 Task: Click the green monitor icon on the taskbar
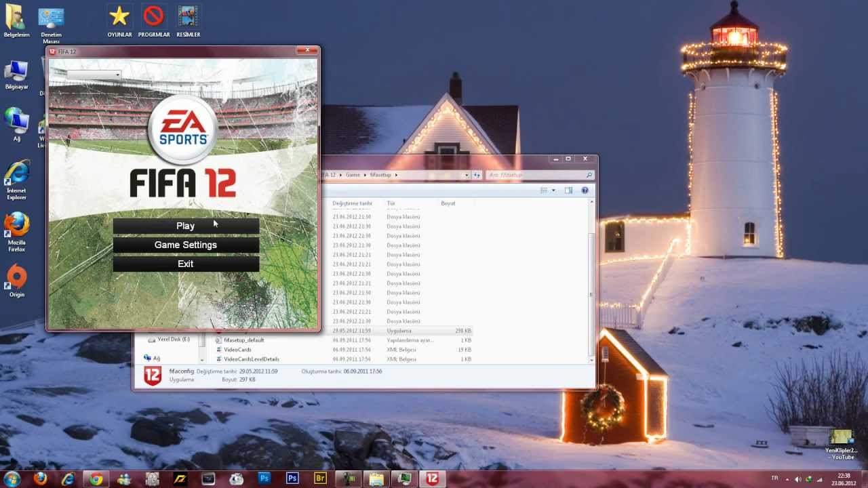click(x=404, y=479)
